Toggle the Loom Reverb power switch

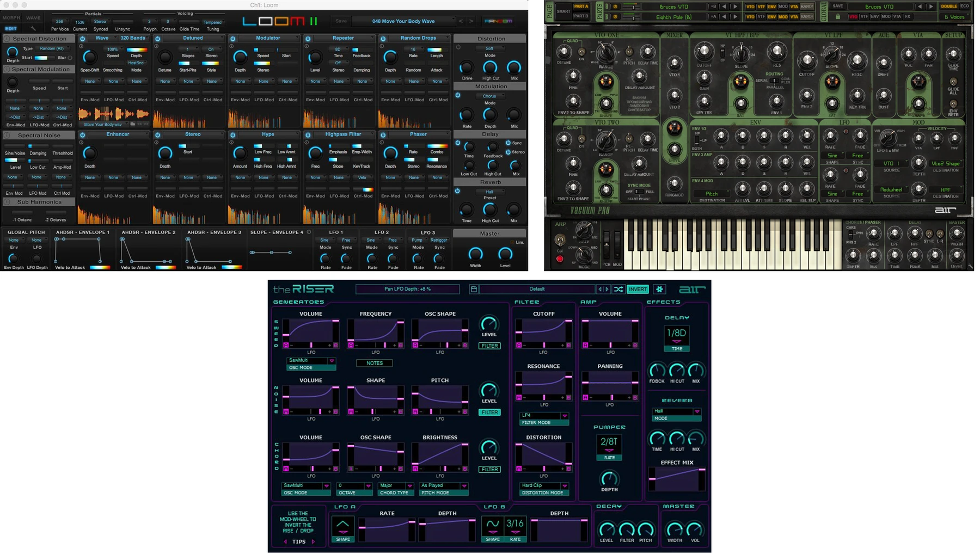458,191
